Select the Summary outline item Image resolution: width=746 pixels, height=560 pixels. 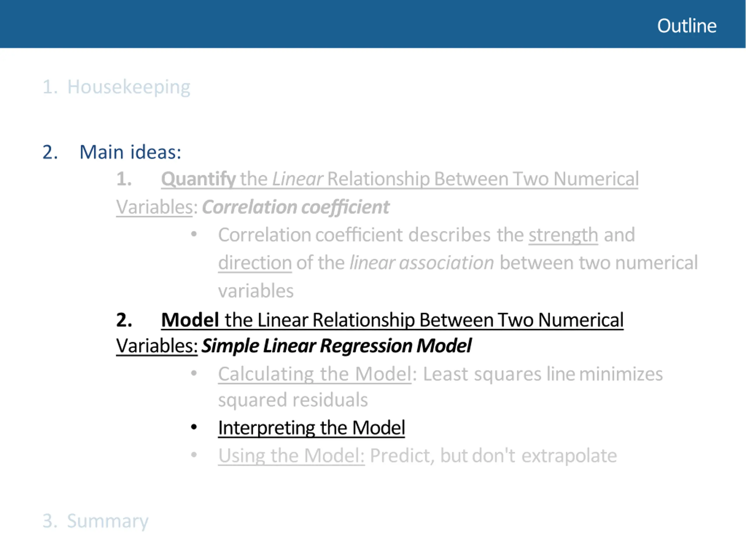tap(96, 521)
